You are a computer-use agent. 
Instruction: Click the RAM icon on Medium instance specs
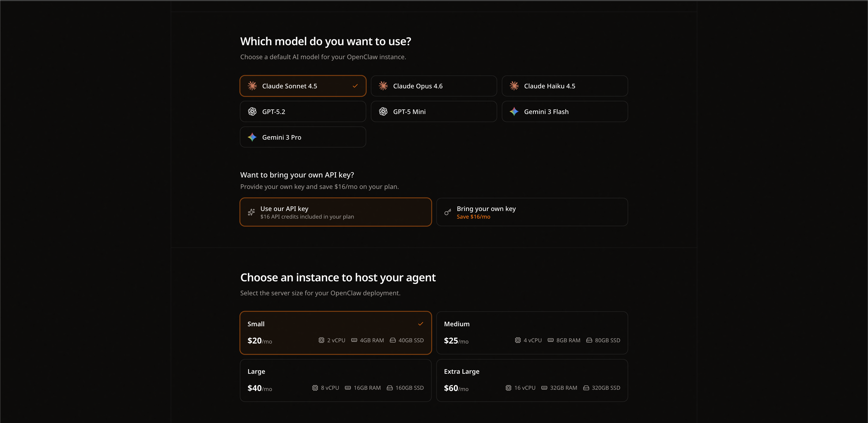pos(550,340)
